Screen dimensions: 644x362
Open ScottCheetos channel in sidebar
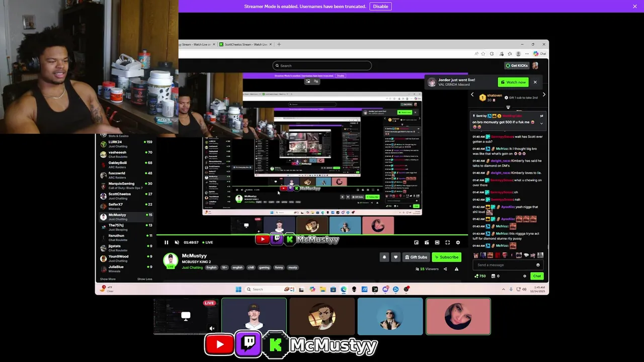point(126,196)
